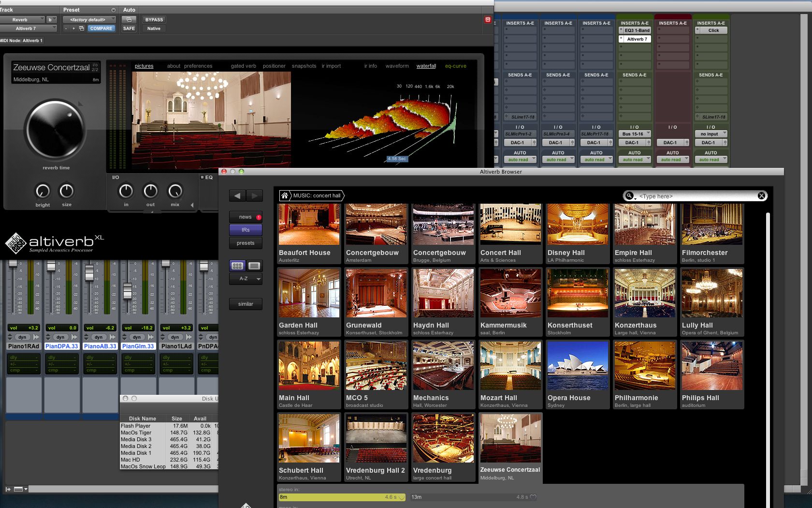Open the presets browser section
The height and width of the screenshot is (508, 812).
(246, 243)
